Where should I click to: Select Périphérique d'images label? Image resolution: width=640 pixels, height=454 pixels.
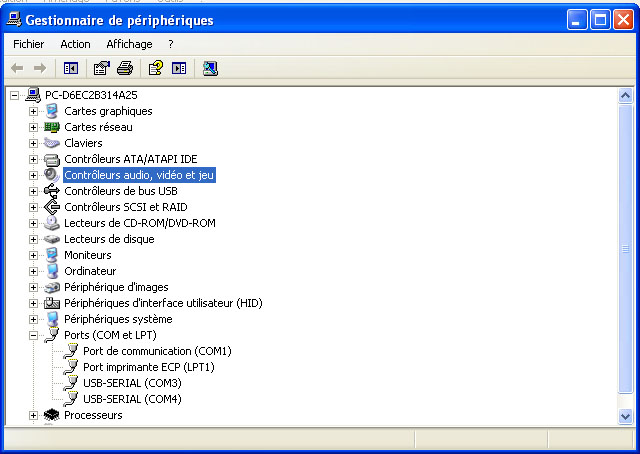pos(116,287)
